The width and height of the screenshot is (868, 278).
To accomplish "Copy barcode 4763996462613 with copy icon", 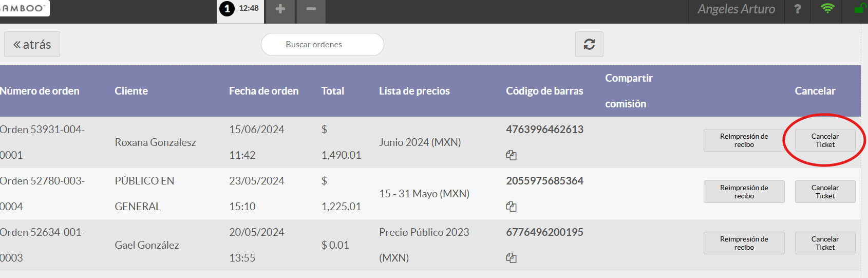I will [511, 155].
